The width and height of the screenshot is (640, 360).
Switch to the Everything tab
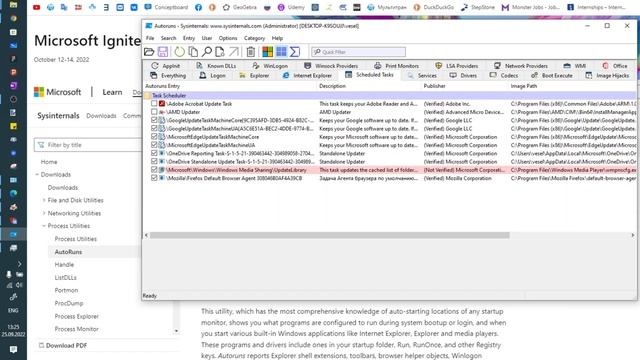pos(168,76)
